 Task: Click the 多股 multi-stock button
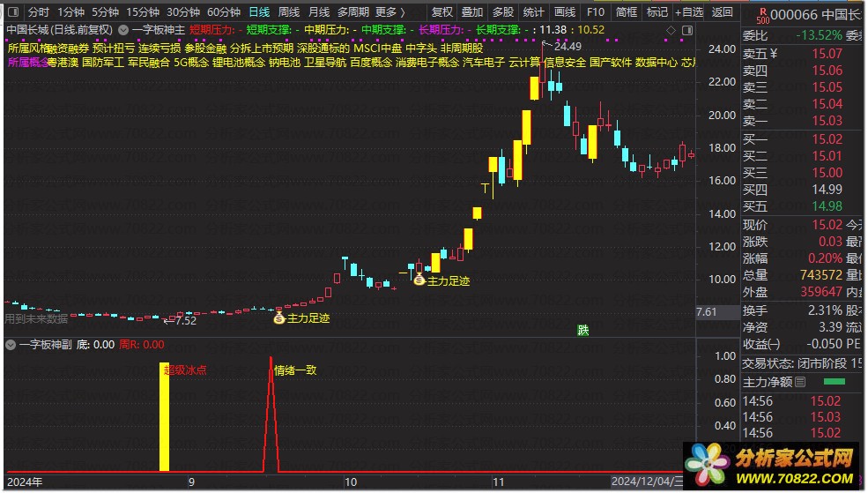point(502,11)
